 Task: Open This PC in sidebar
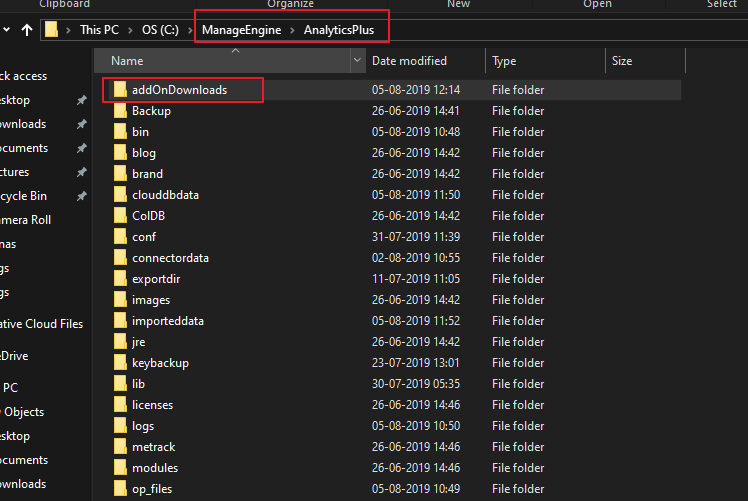click(10, 387)
